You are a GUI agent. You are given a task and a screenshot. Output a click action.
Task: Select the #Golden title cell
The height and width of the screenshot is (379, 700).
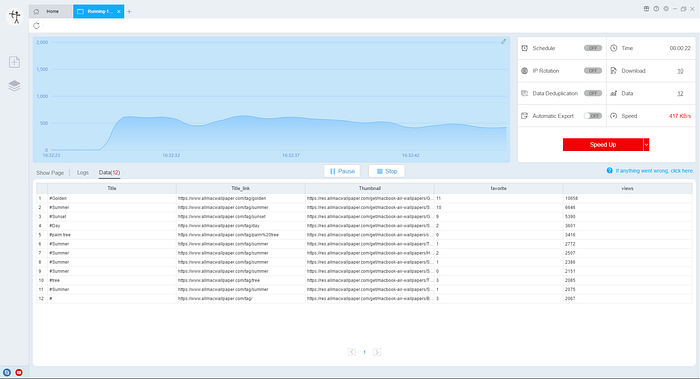(x=112, y=198)
